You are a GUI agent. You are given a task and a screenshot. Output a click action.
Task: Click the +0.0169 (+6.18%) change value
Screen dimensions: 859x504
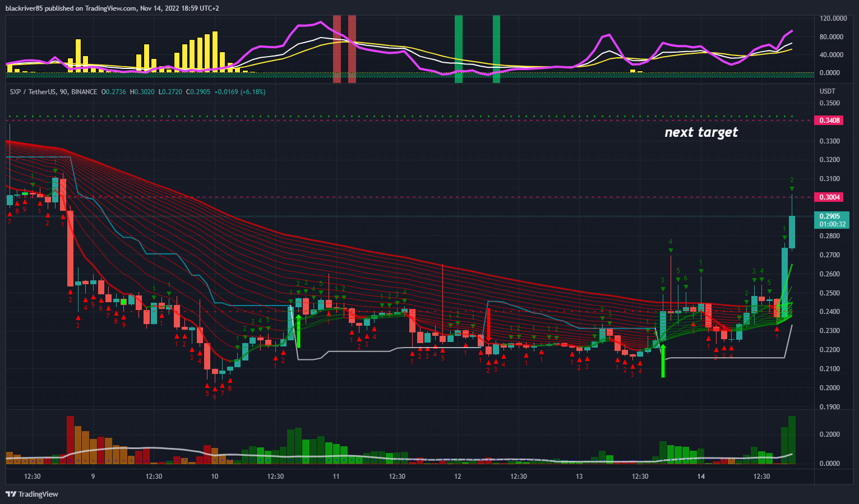pyautogui.click(x=240, y=92)
